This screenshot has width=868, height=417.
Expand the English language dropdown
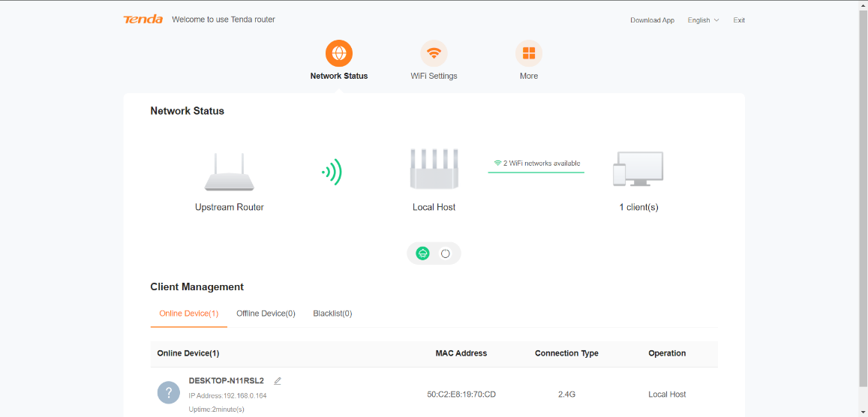pyautogui.click(x=703, y=20)
